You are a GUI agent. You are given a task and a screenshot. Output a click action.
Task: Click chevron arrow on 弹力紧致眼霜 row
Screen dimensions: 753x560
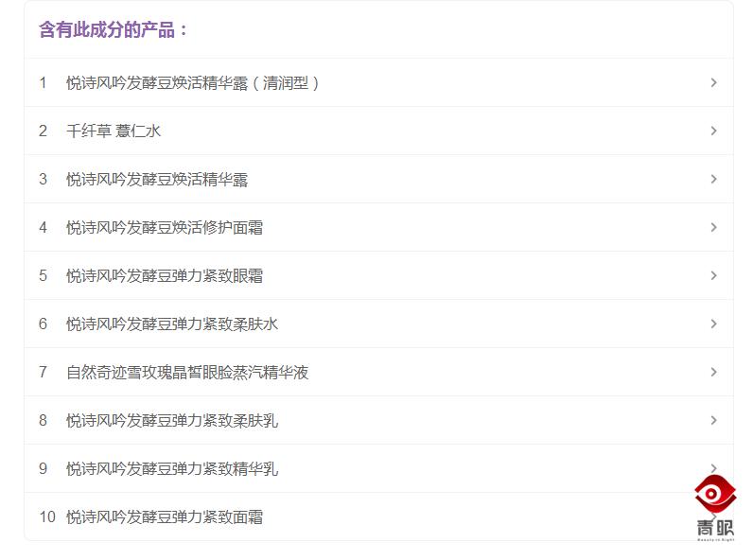[x=714, y=275]
